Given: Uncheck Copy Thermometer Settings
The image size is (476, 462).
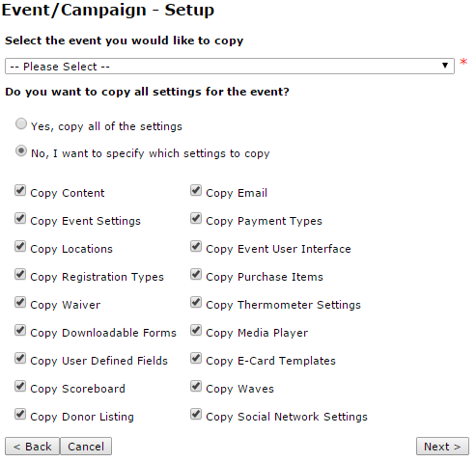Looking at the screenshot, I should pos(196,302).
